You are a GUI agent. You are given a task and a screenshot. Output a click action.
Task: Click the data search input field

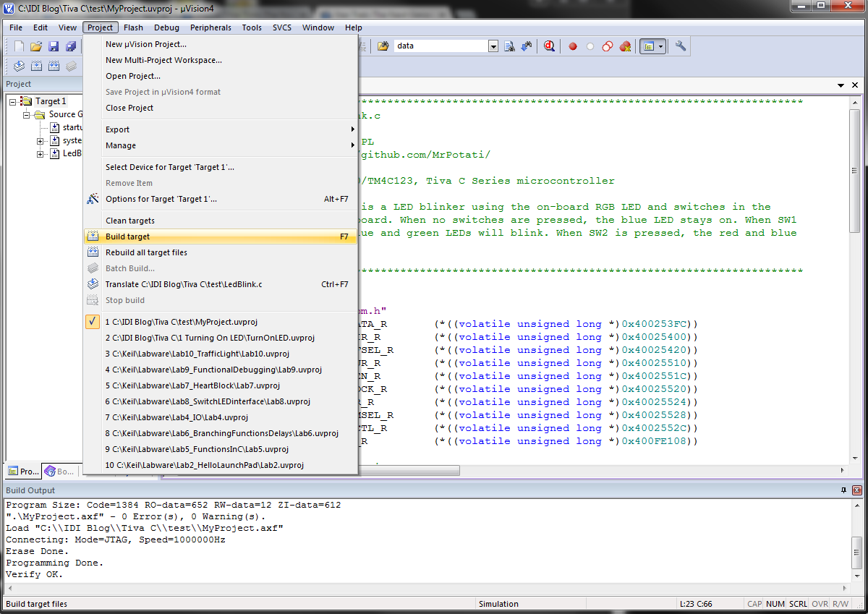click(441, 46)
